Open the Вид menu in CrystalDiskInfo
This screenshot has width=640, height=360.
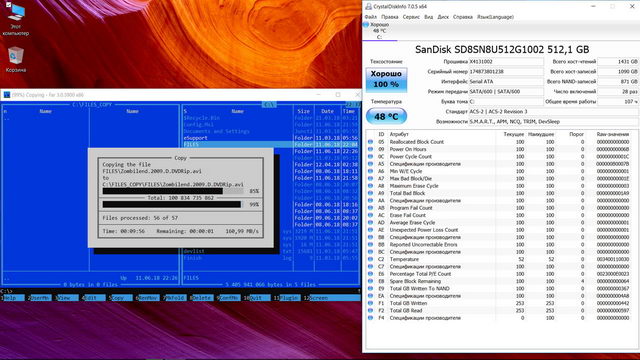point(429,17)
